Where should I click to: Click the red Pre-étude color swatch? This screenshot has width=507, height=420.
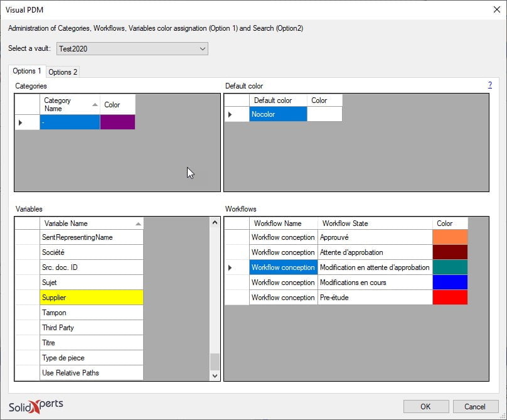(x=450, y=298)
